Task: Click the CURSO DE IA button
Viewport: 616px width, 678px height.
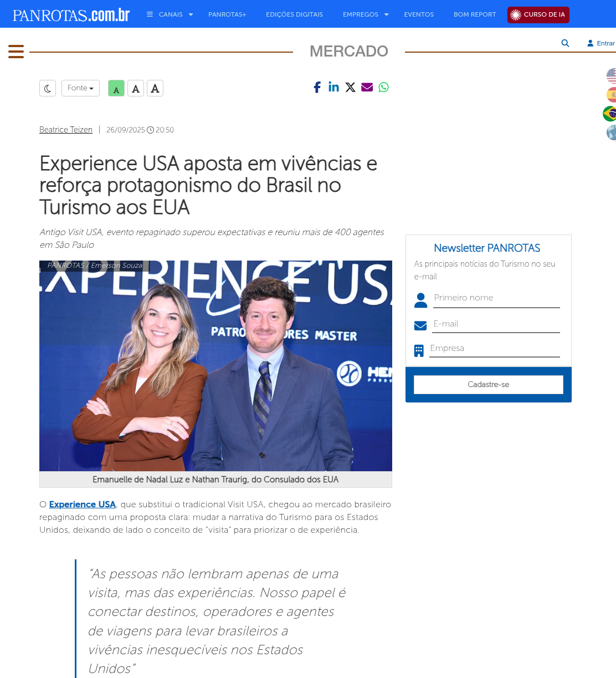Action: point(538,15)
